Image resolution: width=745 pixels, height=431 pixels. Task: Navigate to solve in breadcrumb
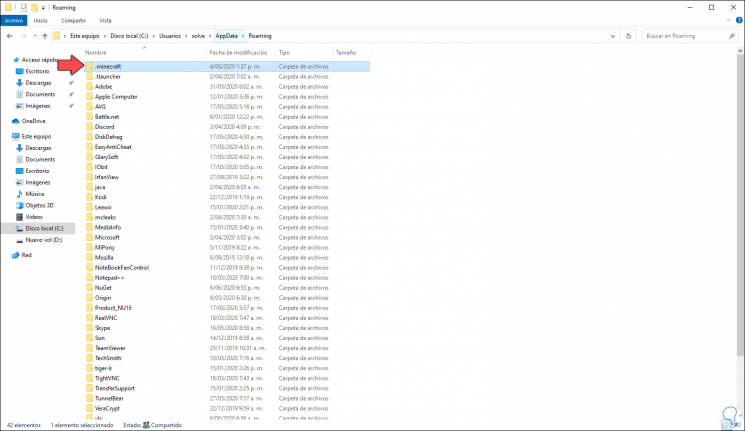(198, 36)
